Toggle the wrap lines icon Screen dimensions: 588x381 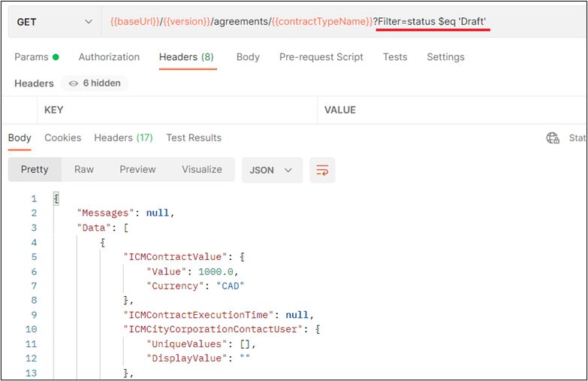322,171
